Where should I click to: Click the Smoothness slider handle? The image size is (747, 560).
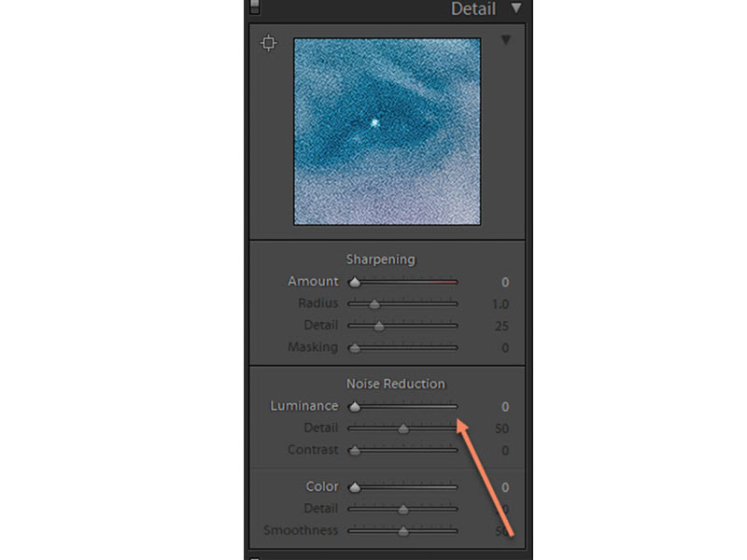tap(403, 531)
